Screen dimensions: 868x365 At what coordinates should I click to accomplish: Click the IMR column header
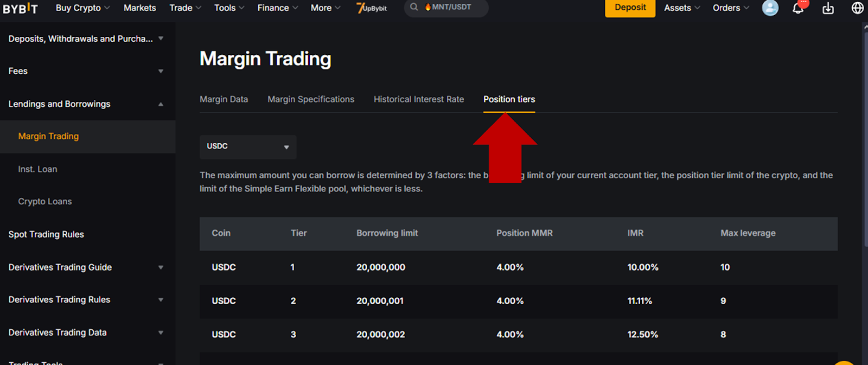click(635, 233)
